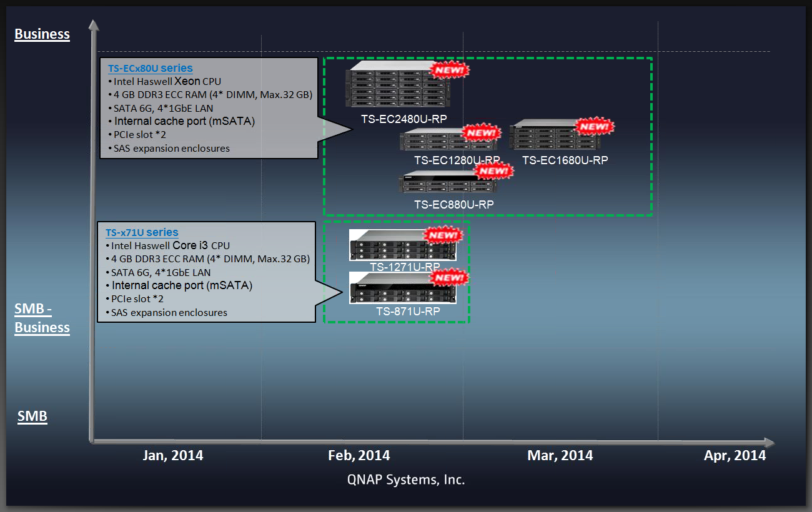Click the QNAP Systems, Inc. footer text
Image resolution: width=812 pixels, height=512 pixels.
click(x=406, y=480)
